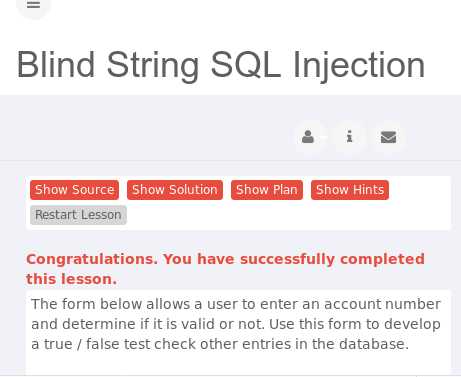Select the word SQL in the title

[246, 65]
